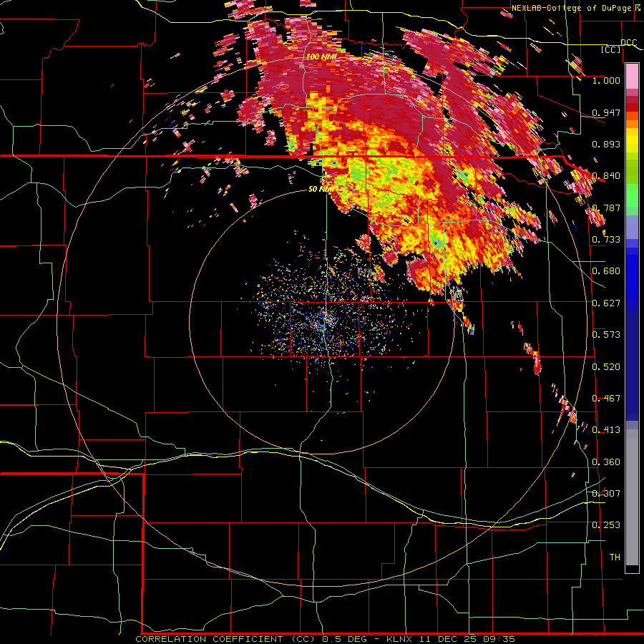Click the 100 NMI range ring label
The image size is (644, 644).
tap(321, 57)
